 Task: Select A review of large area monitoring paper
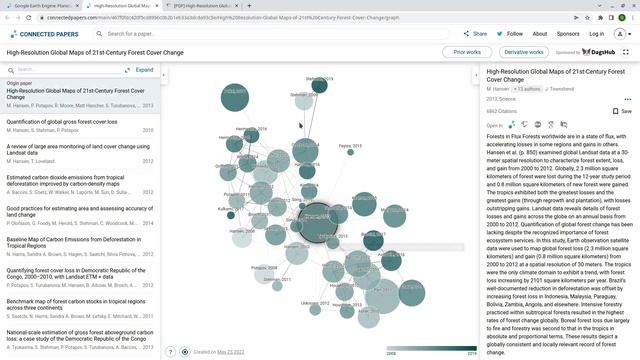click(80, 153)
